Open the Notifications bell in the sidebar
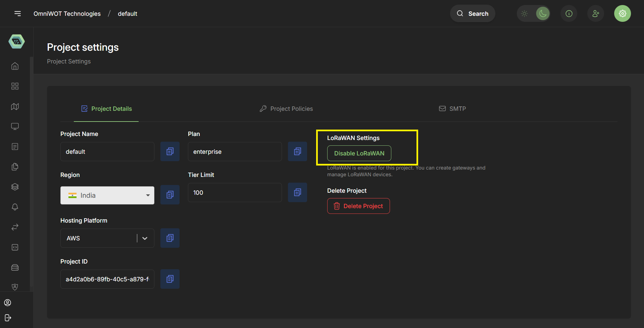This screenshot has height=328, width=644. pyautogui.click(x=15, y=207)
